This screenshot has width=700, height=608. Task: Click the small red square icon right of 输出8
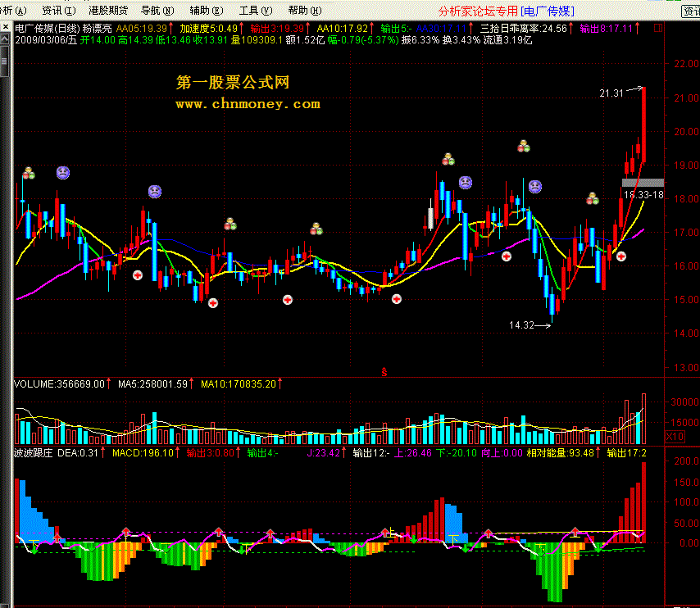(x=658, y=28)
